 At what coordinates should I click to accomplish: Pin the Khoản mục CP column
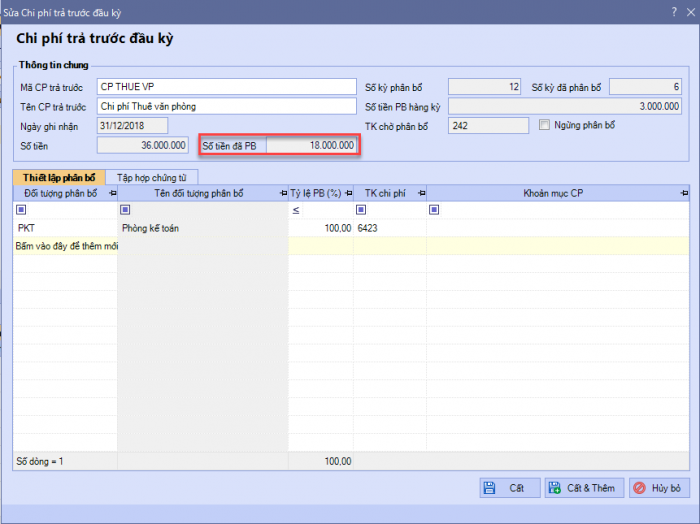pyautogui.click(x=683, y=193)
